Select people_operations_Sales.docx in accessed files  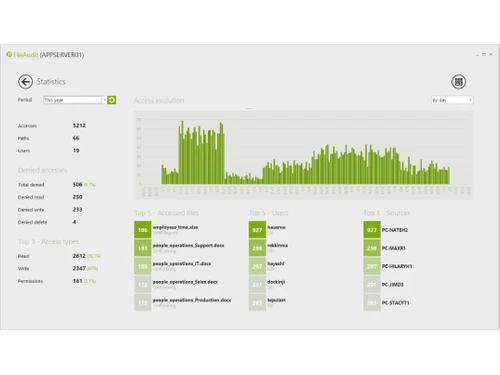185,282
